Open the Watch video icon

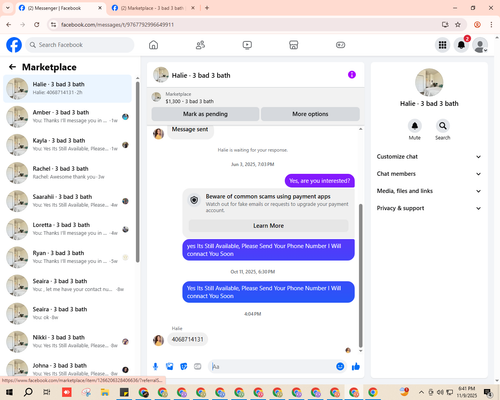tap(247, 45)
